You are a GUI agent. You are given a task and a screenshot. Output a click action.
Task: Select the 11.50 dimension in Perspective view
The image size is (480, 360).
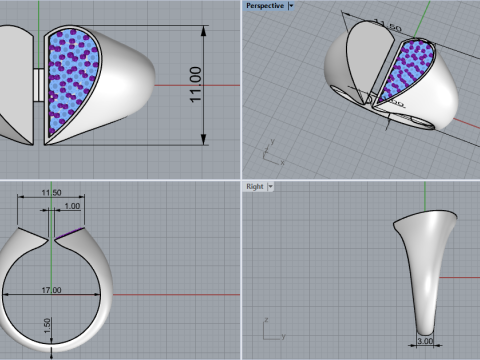(x=388, y=26)
